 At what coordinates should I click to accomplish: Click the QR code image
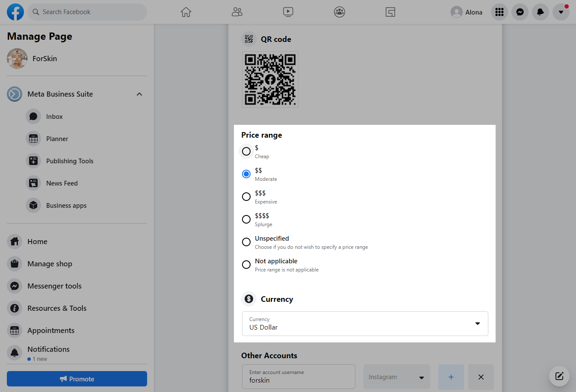click(270, 80)
